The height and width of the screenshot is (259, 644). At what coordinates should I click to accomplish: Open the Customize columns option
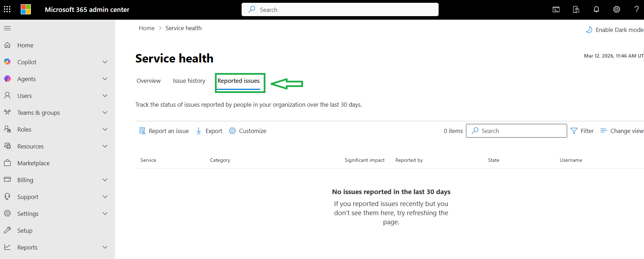pyautogui.click(x=248, y=131)
